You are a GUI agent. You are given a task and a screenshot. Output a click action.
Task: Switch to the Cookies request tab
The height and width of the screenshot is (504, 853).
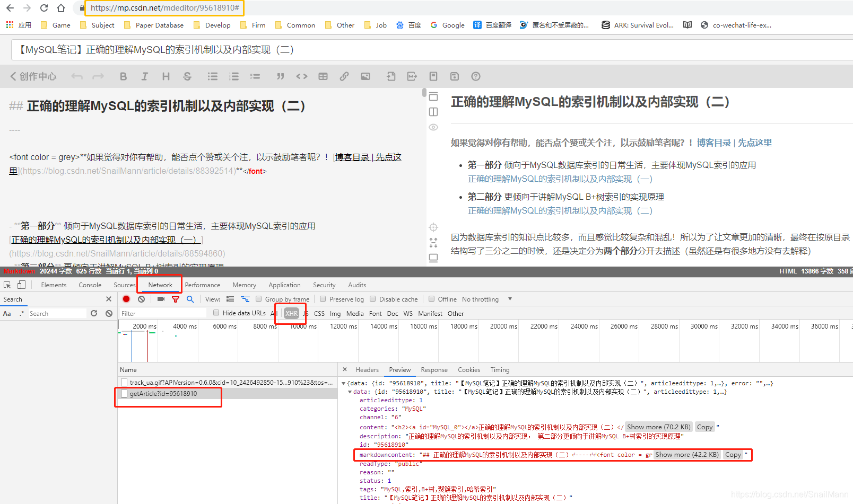click(x=469, y=370)
